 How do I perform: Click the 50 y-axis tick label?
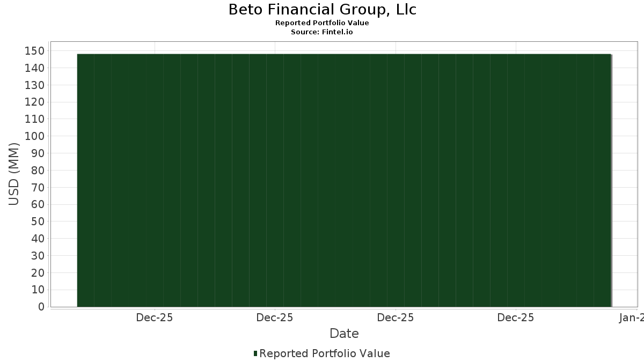click(38, 221)
